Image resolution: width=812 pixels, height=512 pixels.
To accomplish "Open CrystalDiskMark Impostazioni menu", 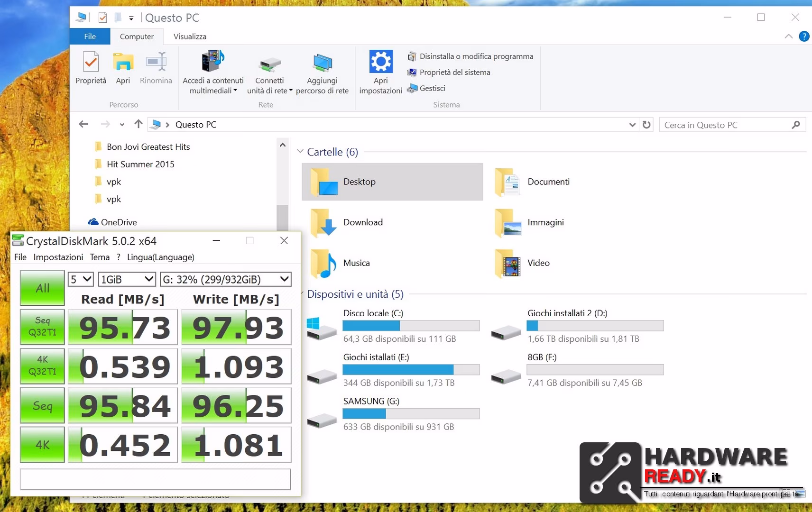I will point(58,257).
